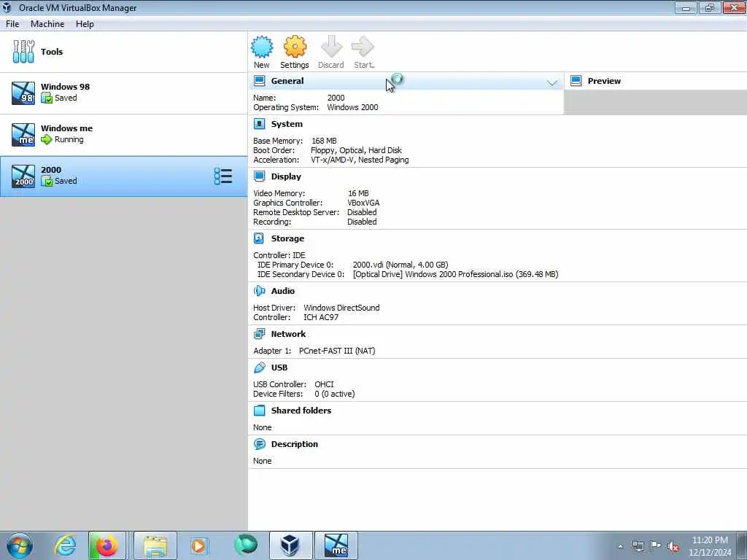Click the Shared folders header
The image size is (747, 560).
[301, 410]
